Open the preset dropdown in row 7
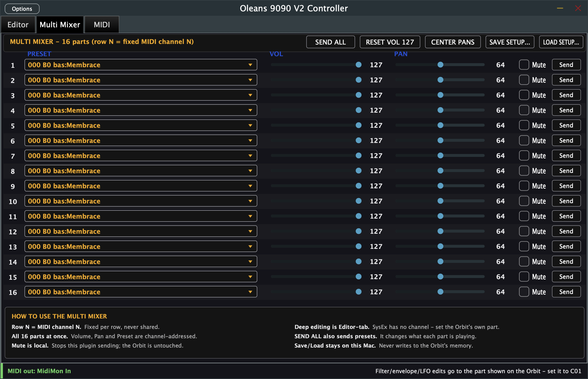Viewport: 588px width, 379px height. click(141, 156)
